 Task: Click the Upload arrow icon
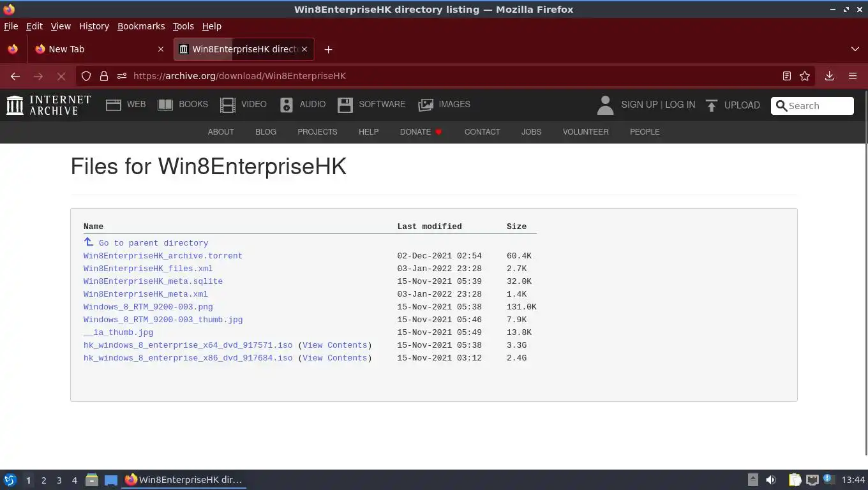pyautogui.click(x=712, y=105)
